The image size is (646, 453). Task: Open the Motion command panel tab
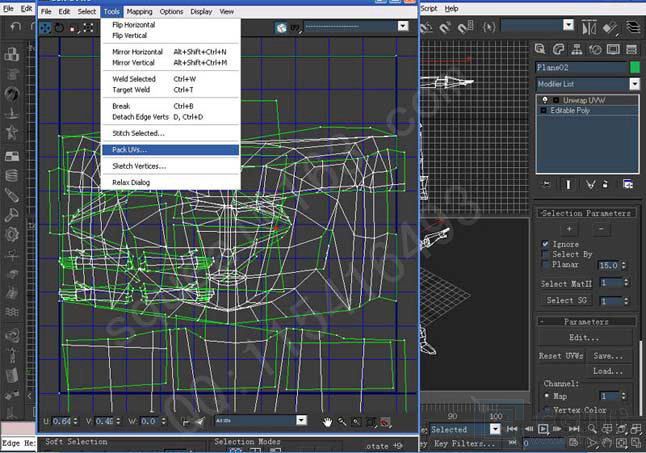pos(595,49)
